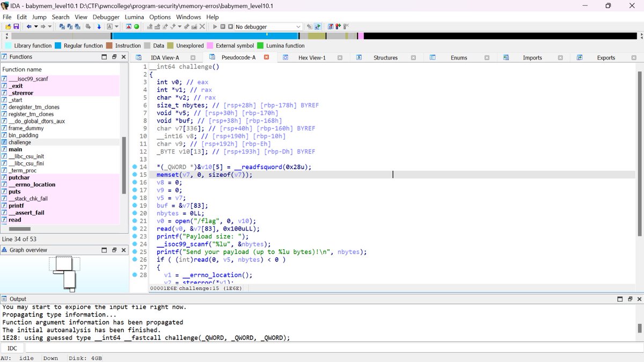Close the Graph overview panel
Viewport: 644px width, 362px height.
tap(123, 250)
